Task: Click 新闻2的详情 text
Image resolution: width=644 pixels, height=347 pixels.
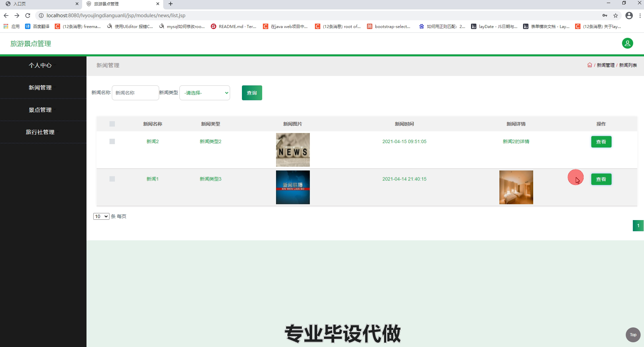Action: pos(516,141)
